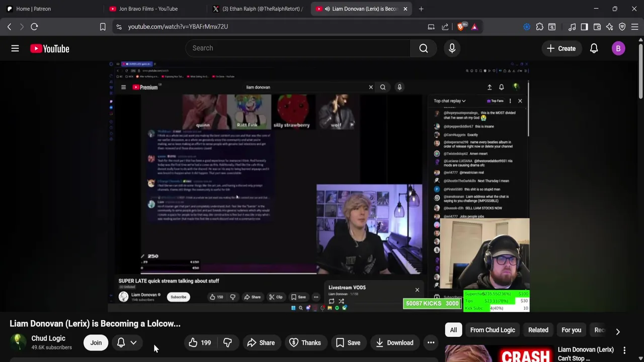Open the page search toolbar icon
The width and height of the screenshot is (644, 362).
(x=552, y=27)
